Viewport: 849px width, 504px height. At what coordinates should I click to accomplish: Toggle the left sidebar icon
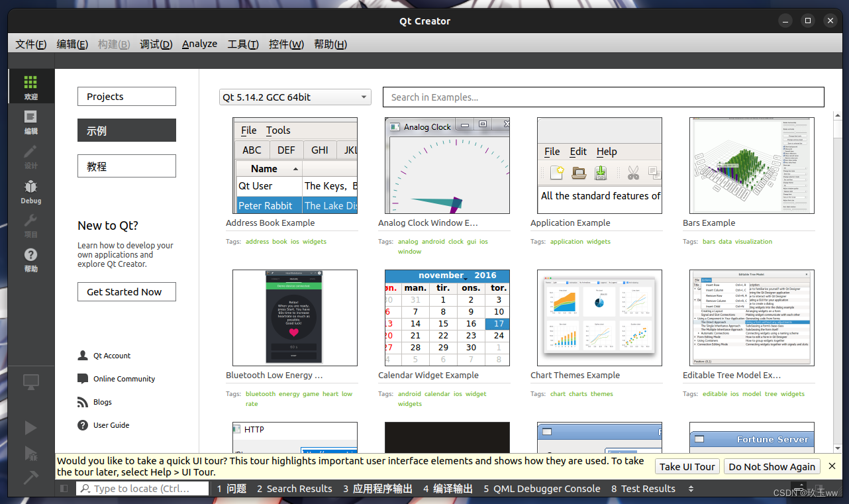tap(64, 489)
